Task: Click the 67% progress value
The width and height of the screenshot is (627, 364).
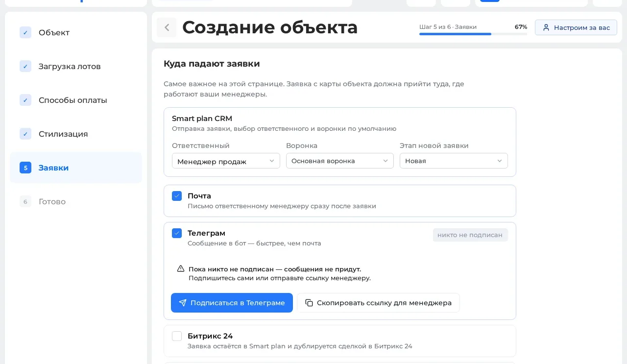Action: pyautogui.click(x=521, y=27)
